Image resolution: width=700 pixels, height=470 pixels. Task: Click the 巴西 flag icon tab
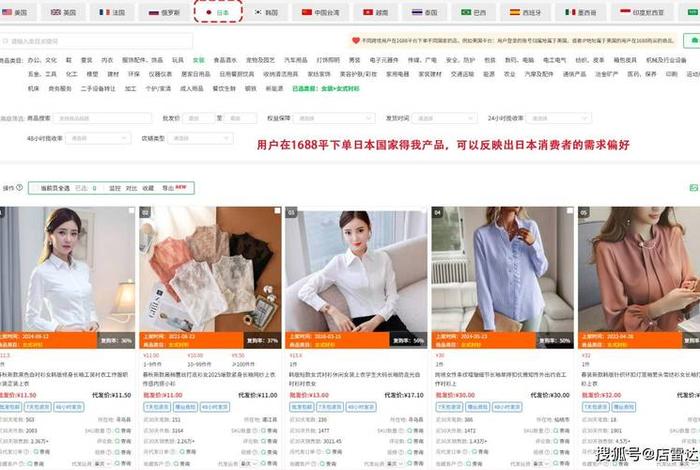(473, 13)
